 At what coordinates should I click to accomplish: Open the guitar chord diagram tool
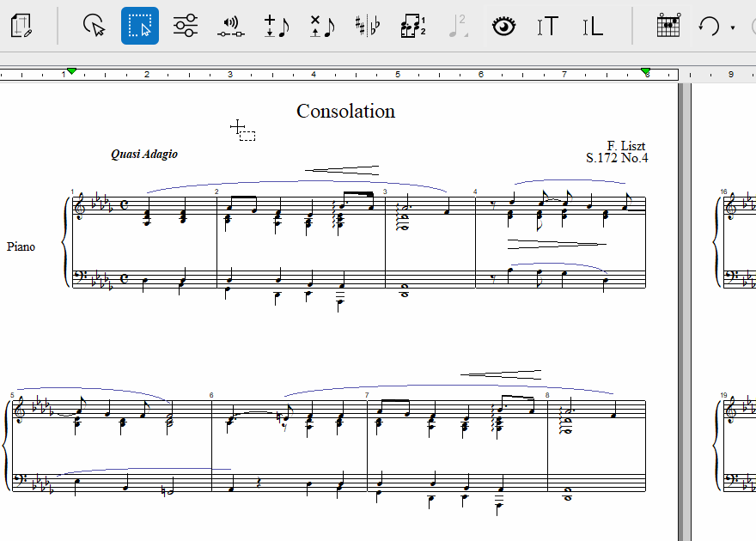tap(668, 26)
